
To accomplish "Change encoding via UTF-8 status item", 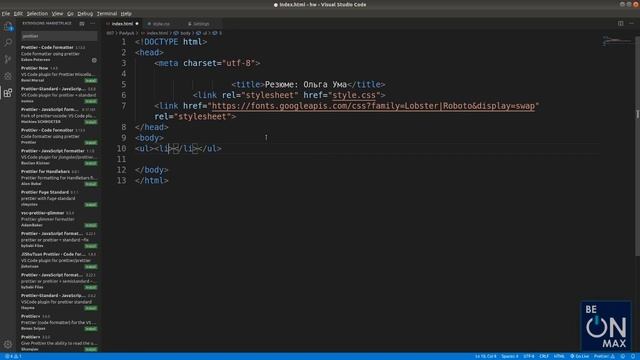I will 529,356.
